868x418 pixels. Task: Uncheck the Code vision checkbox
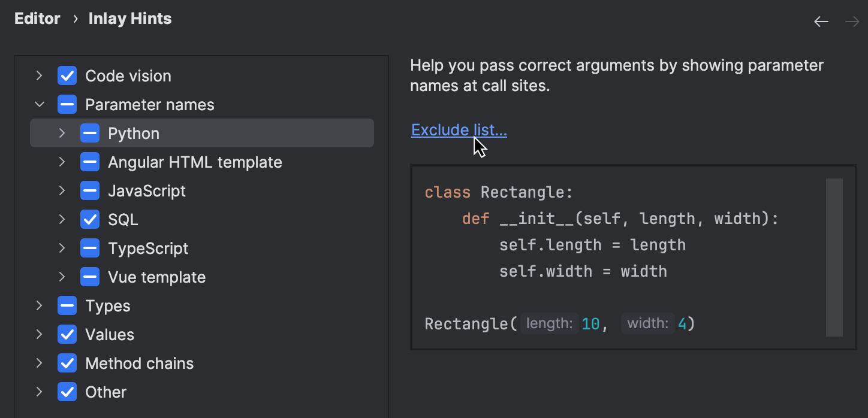67,75
